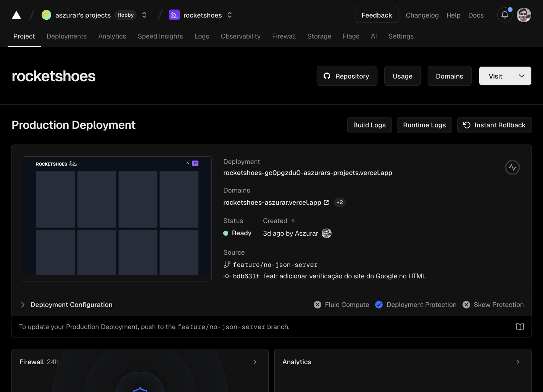
Task: Open the feature/no-json-server branch link
Action: point(275,265)
